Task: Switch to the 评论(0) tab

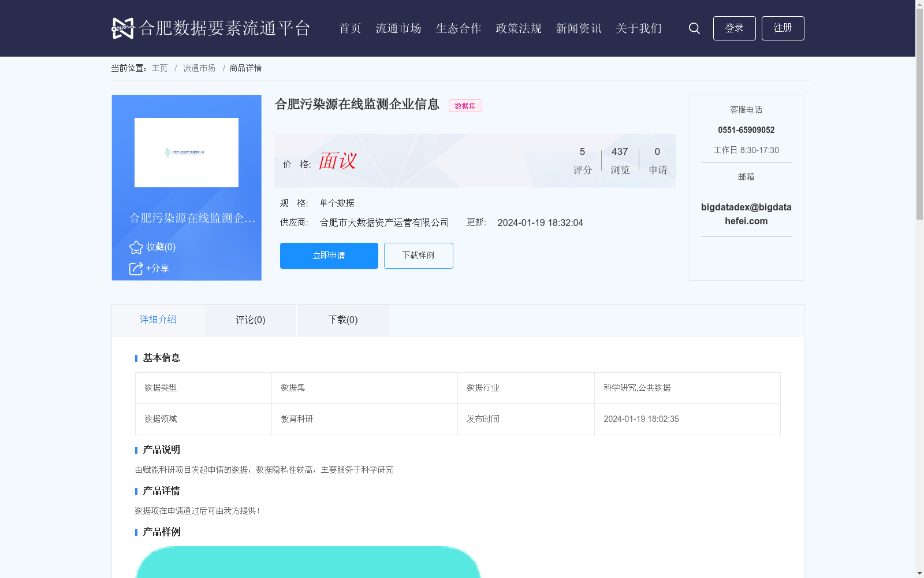Action: 249,320
